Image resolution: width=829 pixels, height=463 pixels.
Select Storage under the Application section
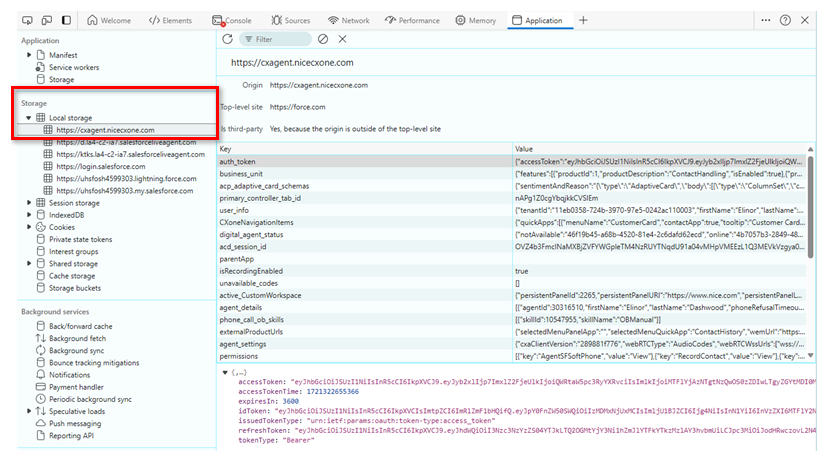(61, 79)
